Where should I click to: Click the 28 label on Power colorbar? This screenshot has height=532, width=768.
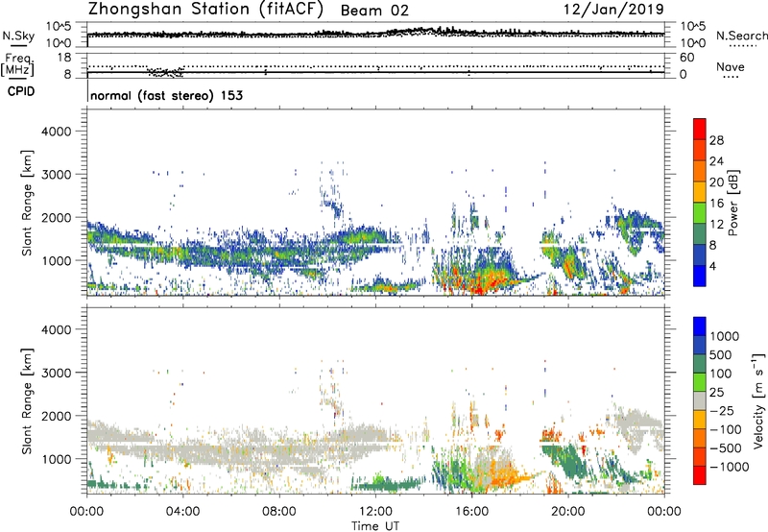pos(716,140)
